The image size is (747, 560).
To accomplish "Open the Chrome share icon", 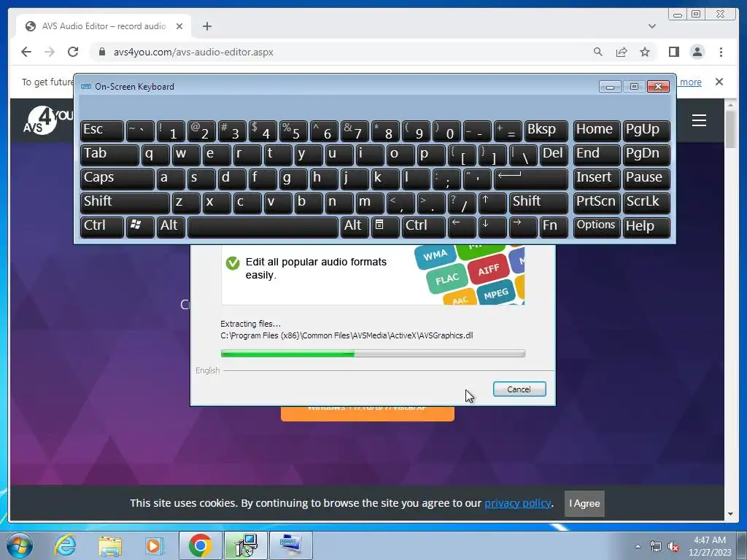I will [x=622, y=52].
